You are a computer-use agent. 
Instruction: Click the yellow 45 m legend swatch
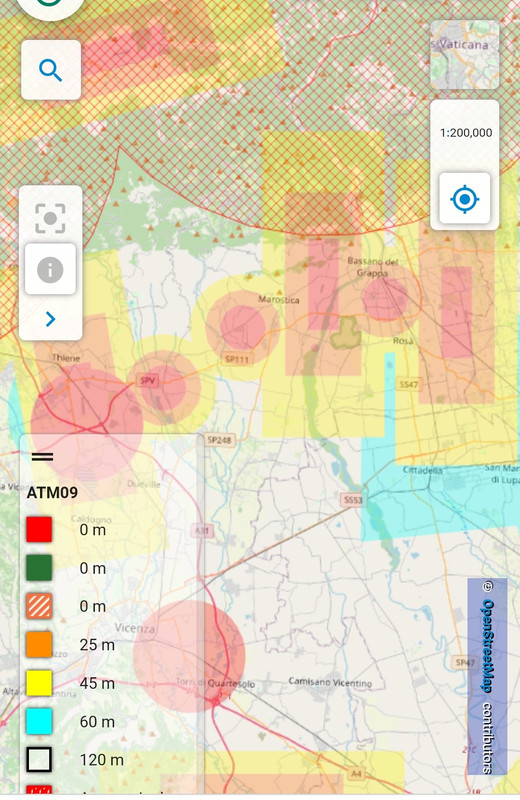pos(39,683)
